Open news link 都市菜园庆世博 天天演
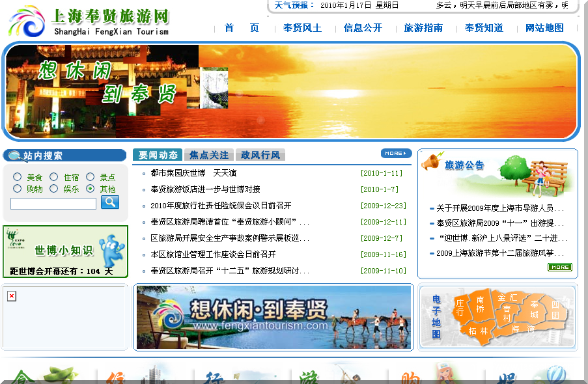The width and height of the screenshot is (588, 384). pos(193,173)
